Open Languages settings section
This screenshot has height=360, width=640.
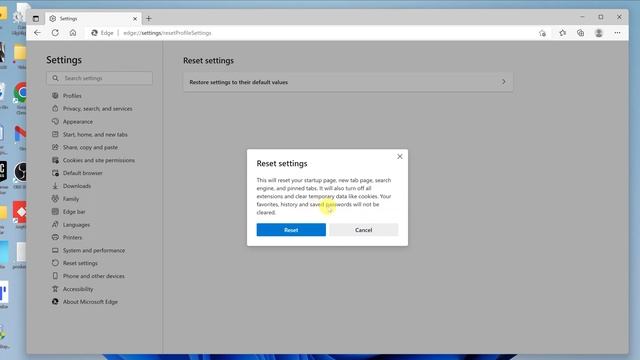(76, 225)
